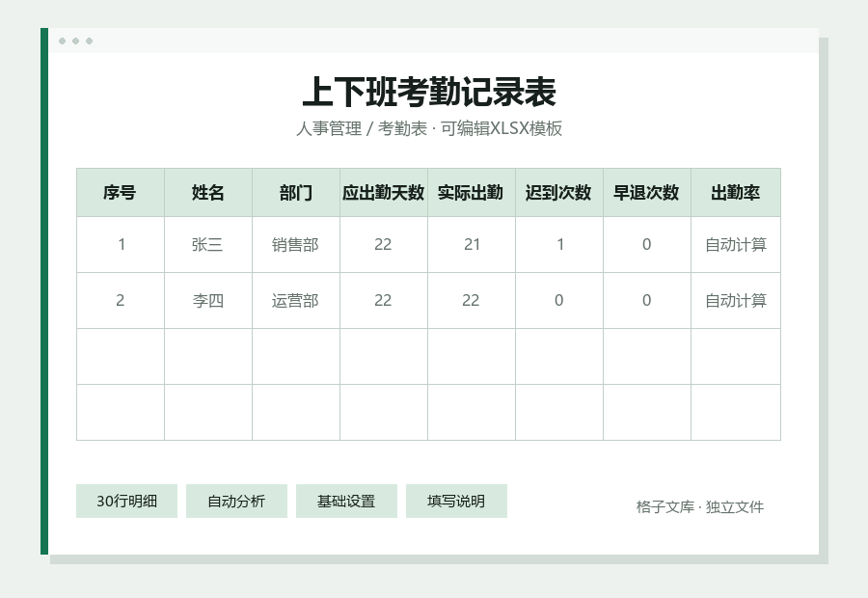Click 张三's 迟到次数 value 1
The width and height of the screenshot is (868, 598).
click(x=559, y=244)
